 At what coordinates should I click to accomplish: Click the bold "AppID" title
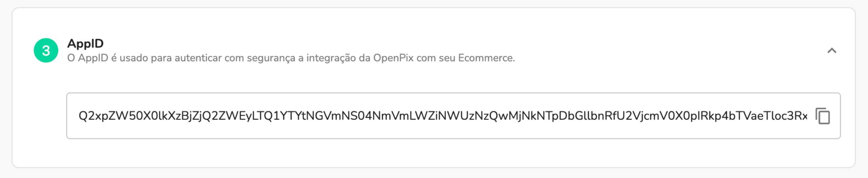click(x=85, y=44)
